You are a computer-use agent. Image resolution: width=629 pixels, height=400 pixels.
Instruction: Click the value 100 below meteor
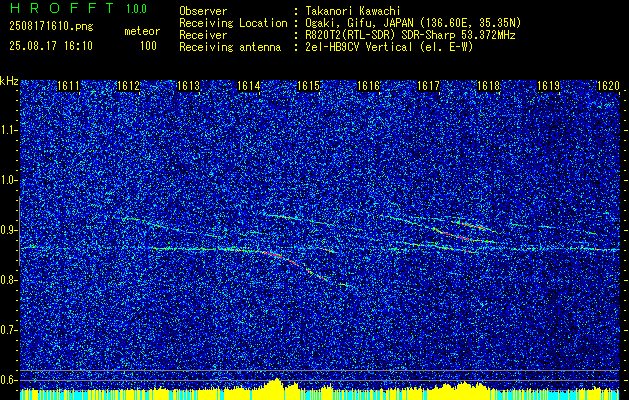coord(148,46)
